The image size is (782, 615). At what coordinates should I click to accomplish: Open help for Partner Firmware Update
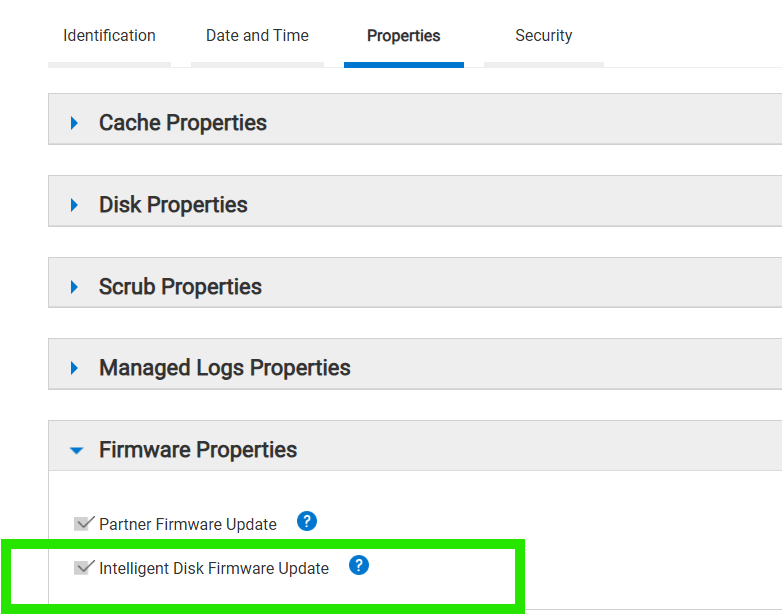point(307,521)
